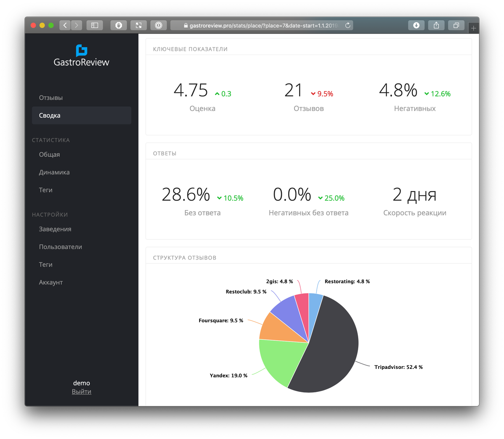Open Пользователи settings page
Viewport: 504px width, 439px height.
click(60, 247)
